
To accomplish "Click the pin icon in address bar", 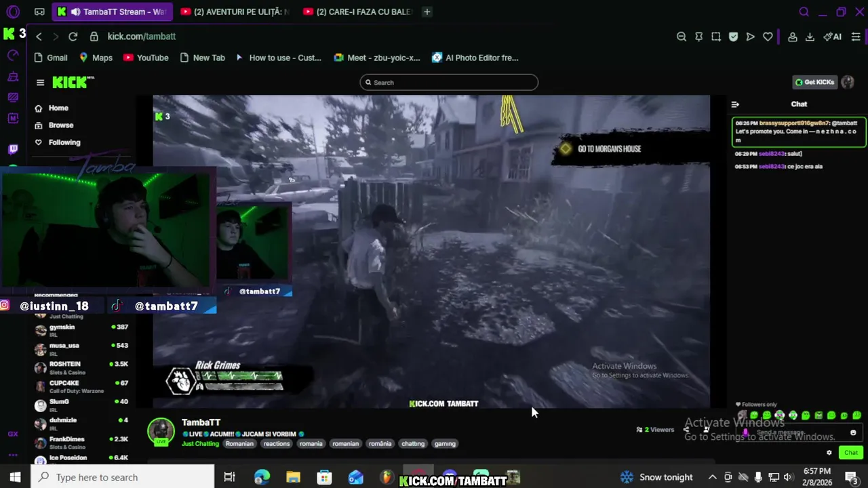I will coord(698,37).
